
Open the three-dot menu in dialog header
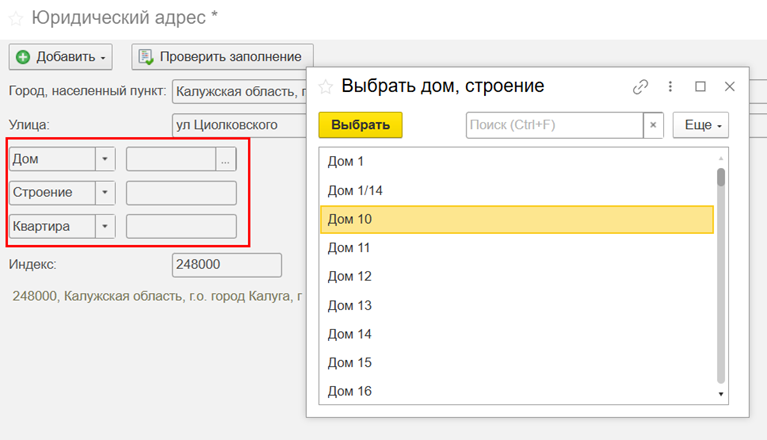point(671,87)
